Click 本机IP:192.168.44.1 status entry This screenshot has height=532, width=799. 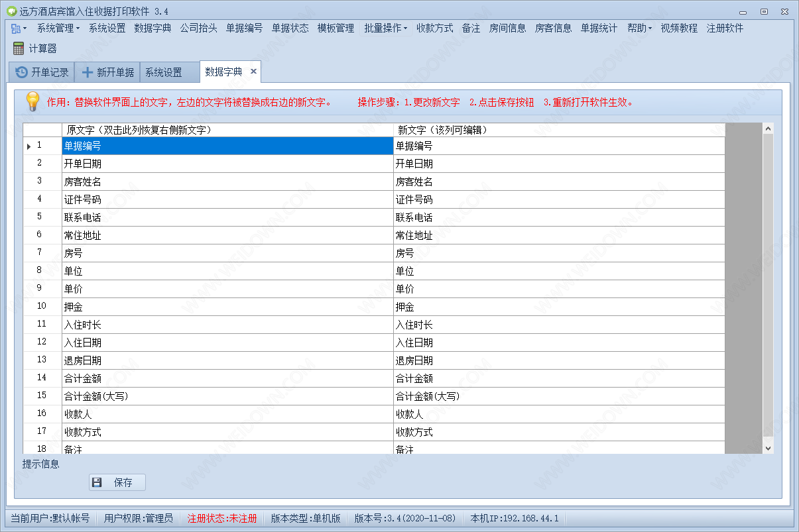(514, 518)
